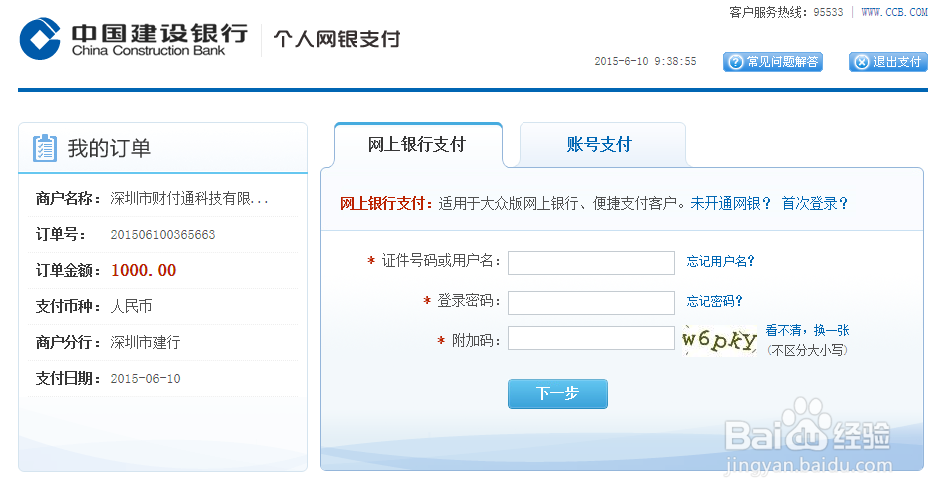This screenshot has height=498, width=944.
Task: Click the 下一步 next step button
Action: pos(557,394)
